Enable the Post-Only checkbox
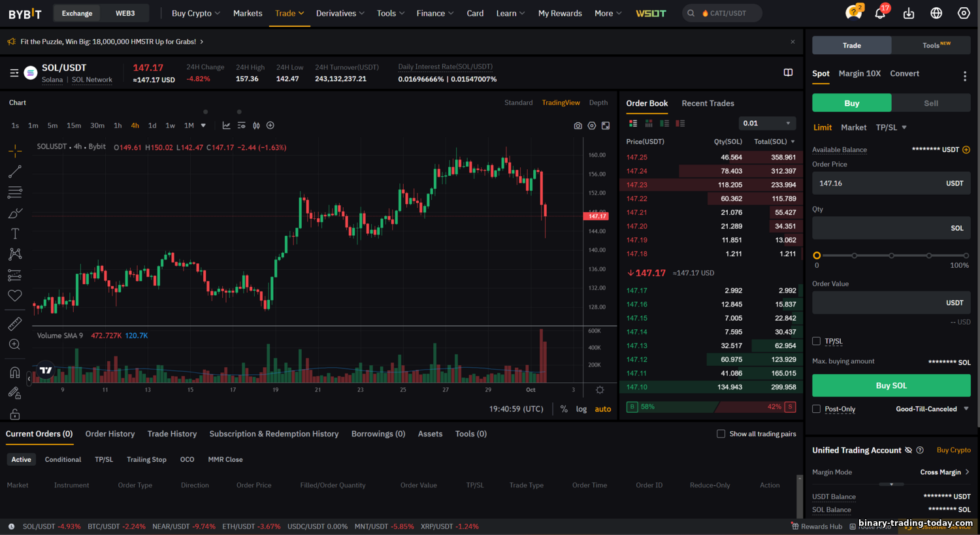980x535 pixels. 816,409
